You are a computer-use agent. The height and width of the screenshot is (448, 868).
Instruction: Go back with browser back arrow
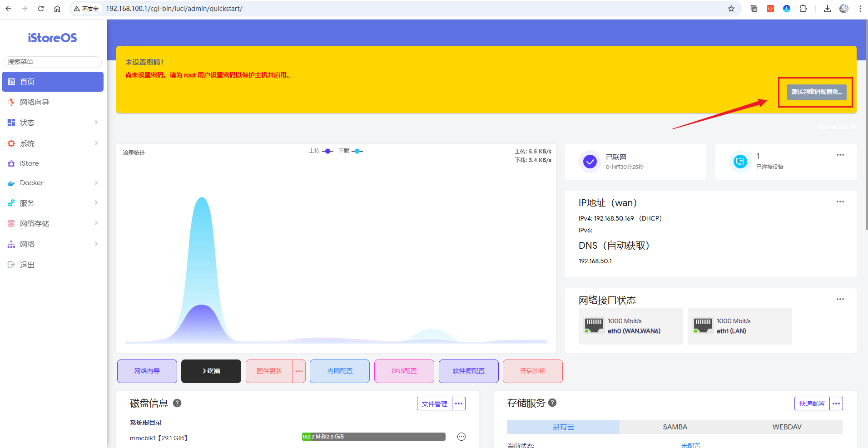click(x=8, y=9)
